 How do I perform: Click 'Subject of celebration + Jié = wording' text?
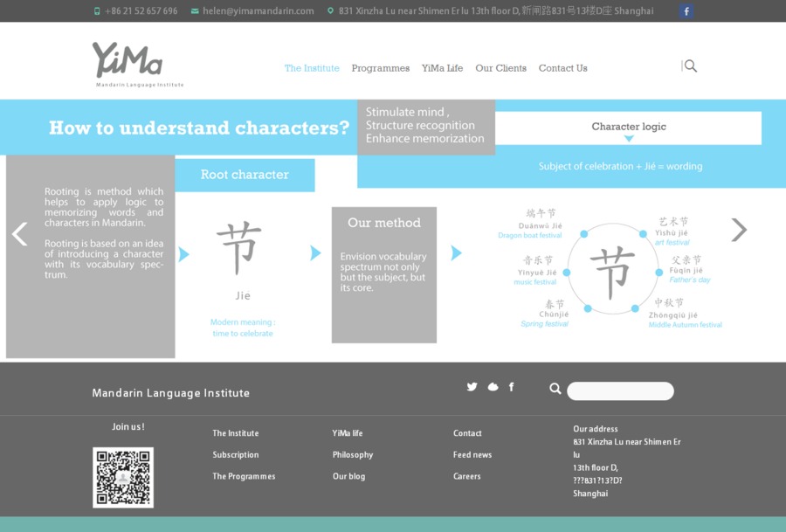620,167
